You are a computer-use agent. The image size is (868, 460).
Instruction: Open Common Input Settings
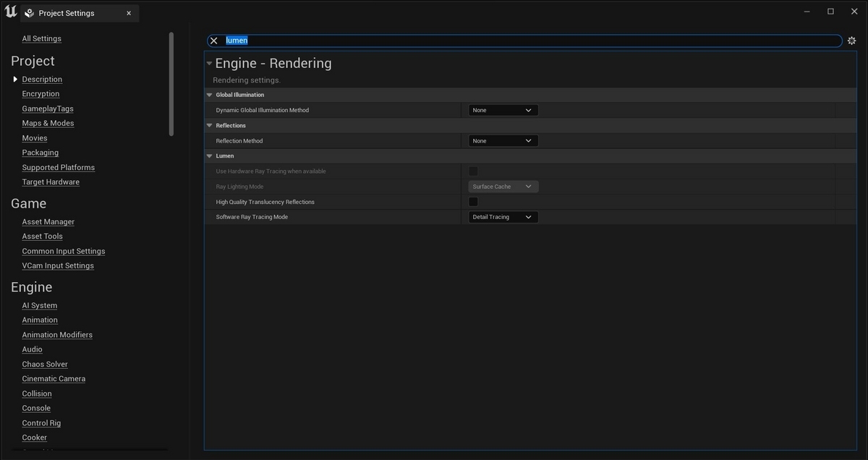[x=64, y=251]
